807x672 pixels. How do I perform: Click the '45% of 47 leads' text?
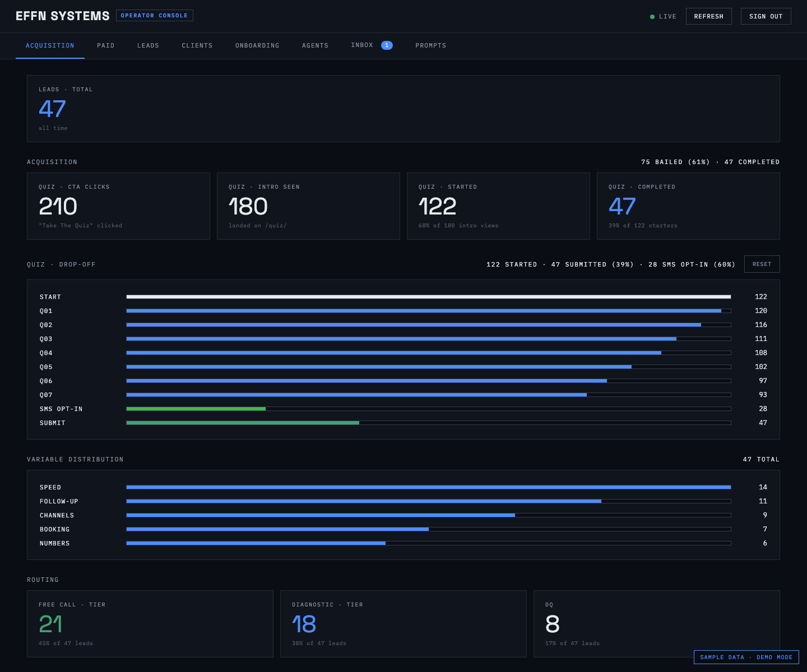pos(66,643)
